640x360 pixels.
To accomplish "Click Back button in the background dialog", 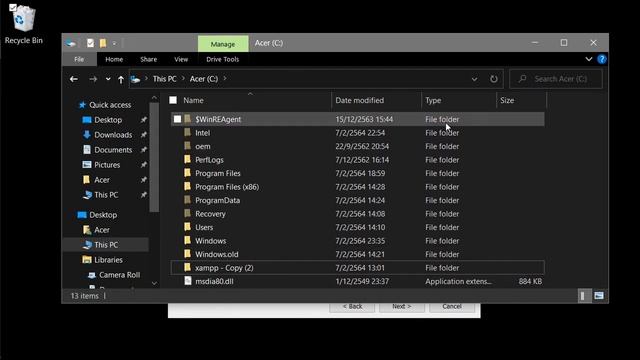I will (x=352, y=307).
